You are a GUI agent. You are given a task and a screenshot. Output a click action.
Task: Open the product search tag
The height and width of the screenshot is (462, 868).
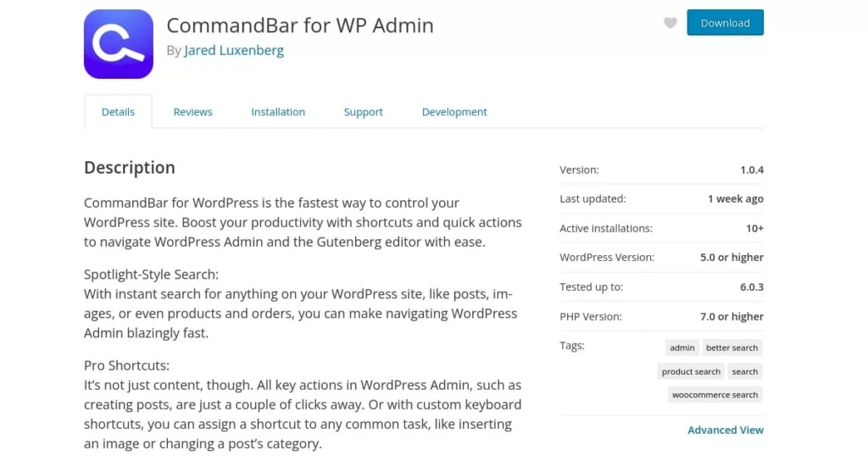pyautogui.click(x=691, y=371)
